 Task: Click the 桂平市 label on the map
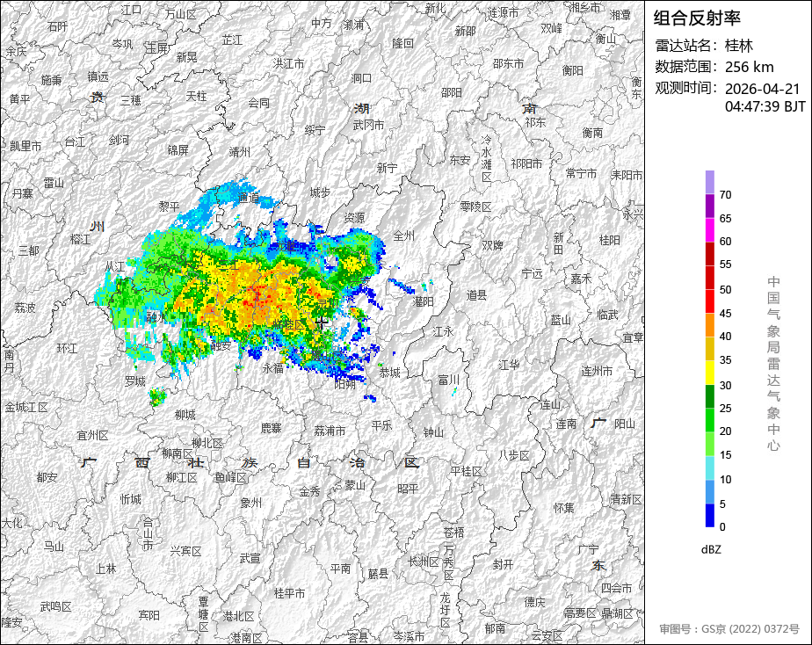click(289, 593)
